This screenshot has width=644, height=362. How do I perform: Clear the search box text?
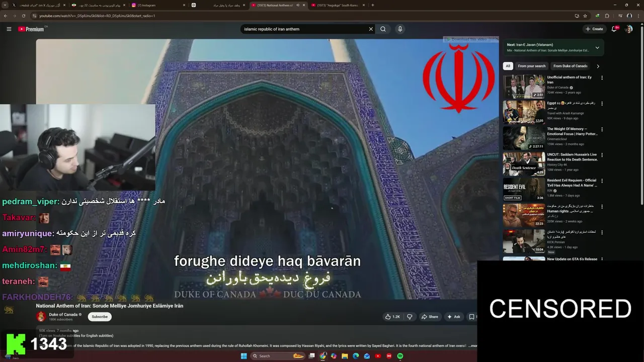371,29
